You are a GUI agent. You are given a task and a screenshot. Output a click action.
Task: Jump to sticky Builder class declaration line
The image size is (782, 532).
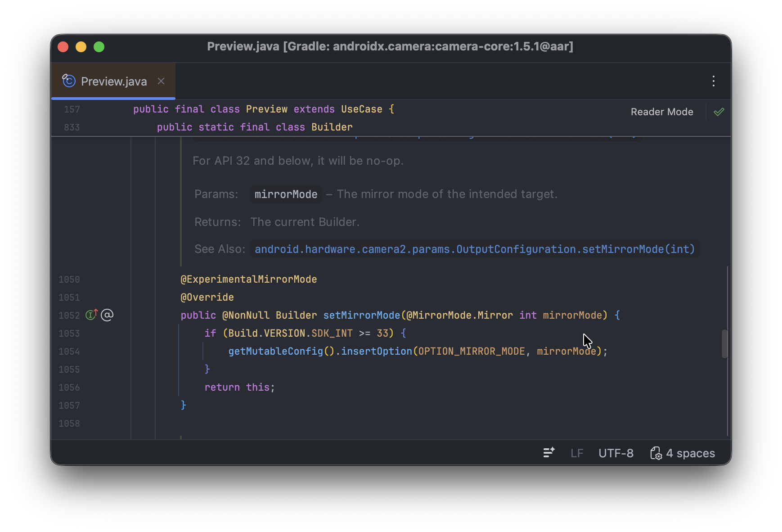click(x=254, y=127)
